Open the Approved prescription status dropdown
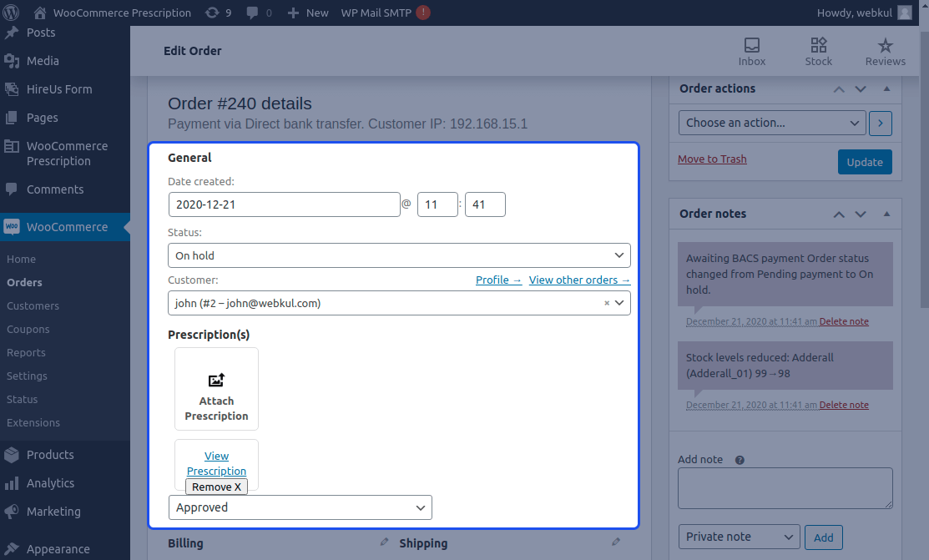929x560 pixels. [x=300, y=507]
